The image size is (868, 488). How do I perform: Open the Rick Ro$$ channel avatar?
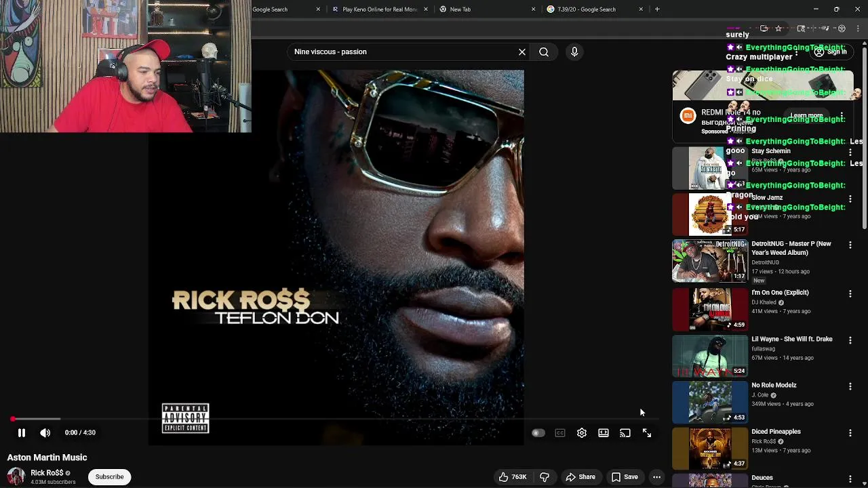16,476
